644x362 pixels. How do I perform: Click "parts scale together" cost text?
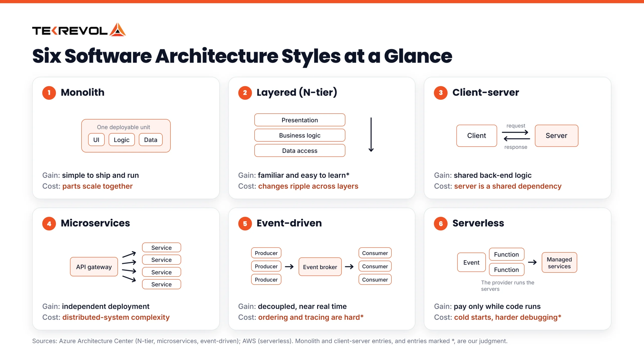[97, 186]
